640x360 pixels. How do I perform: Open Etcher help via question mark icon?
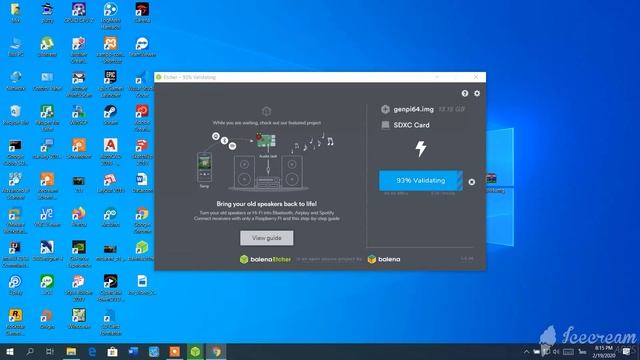point(464,93)
